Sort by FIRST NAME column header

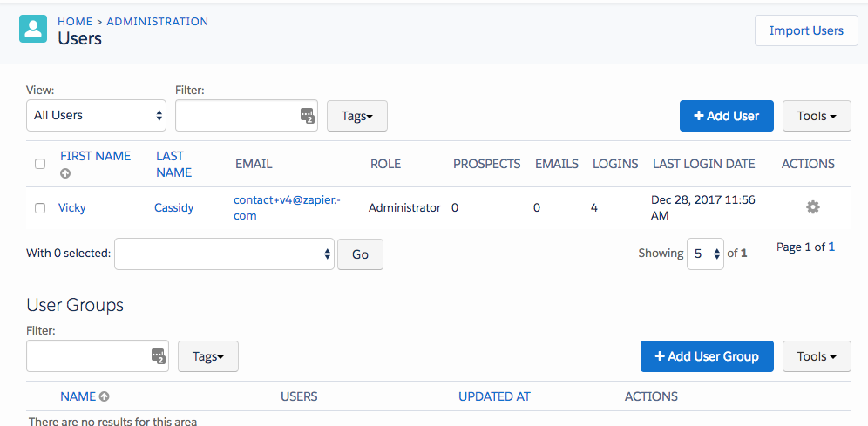96,156
